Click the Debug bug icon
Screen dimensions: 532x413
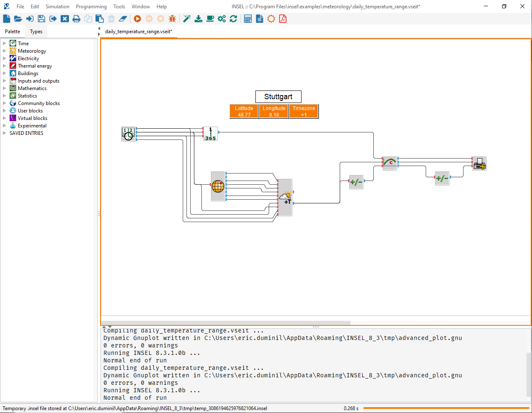tap(172, 19)
